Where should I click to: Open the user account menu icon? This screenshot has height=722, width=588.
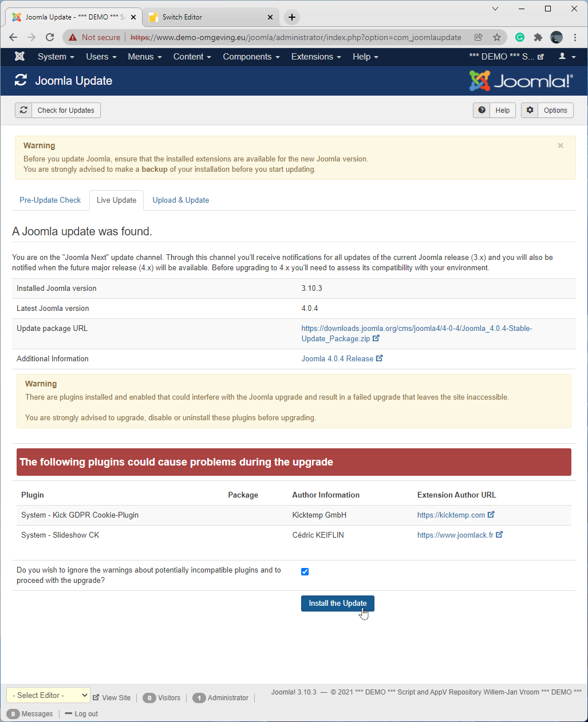pyautogui.click(x=567, y=57)
